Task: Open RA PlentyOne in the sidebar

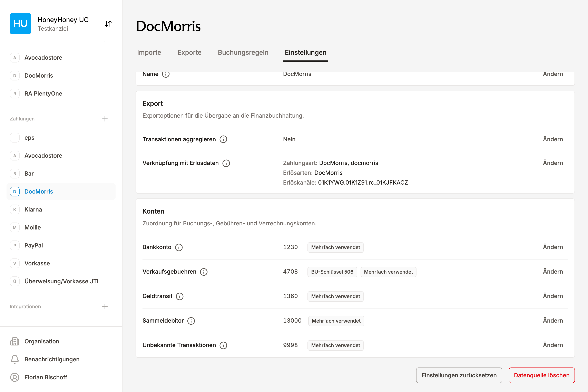Action: [x=61, y=94]
